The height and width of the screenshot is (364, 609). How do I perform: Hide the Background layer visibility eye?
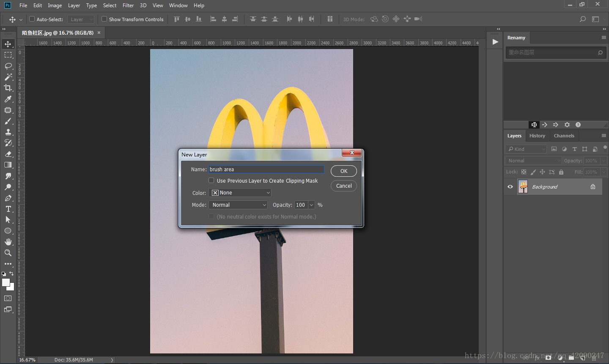coord(510,187)
